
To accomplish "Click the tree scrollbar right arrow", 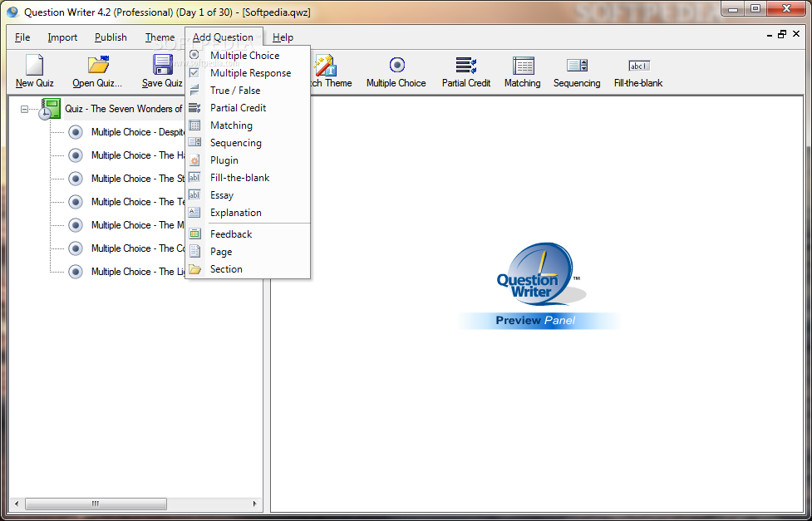I will [x=255, y=504].
